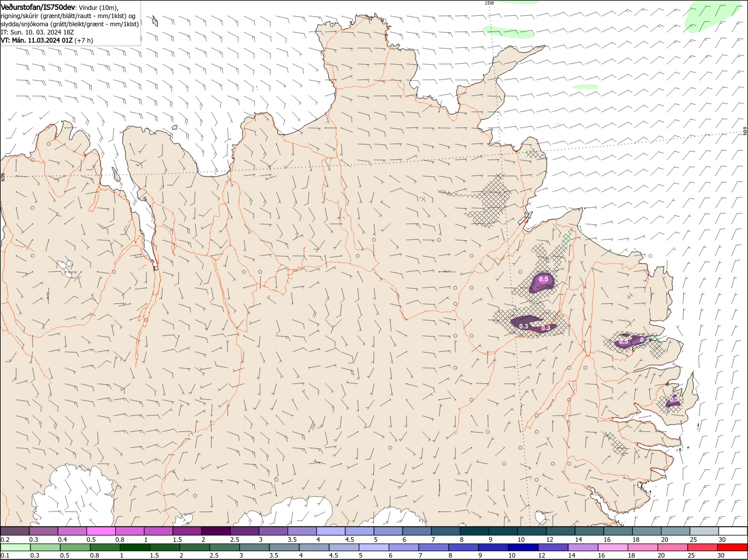Click the '0.2' value under the snow scale
Screen dimensions: 748x560
pos(5,539)
